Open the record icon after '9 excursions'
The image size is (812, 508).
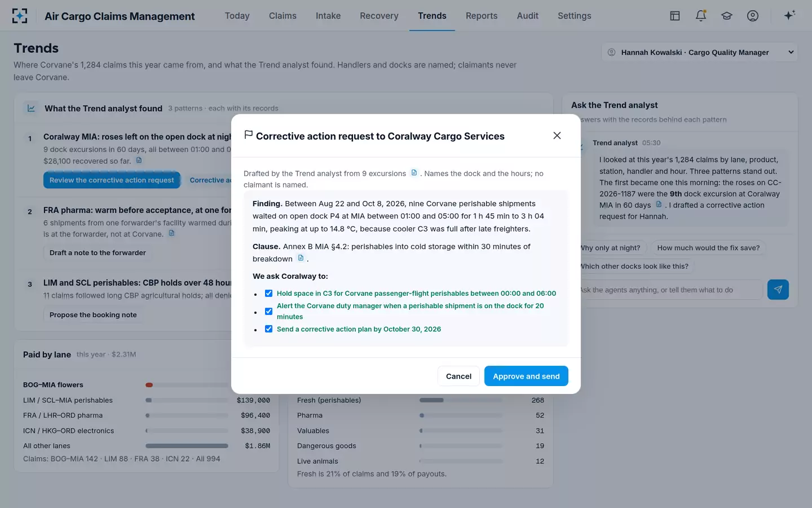pos(414,173)
